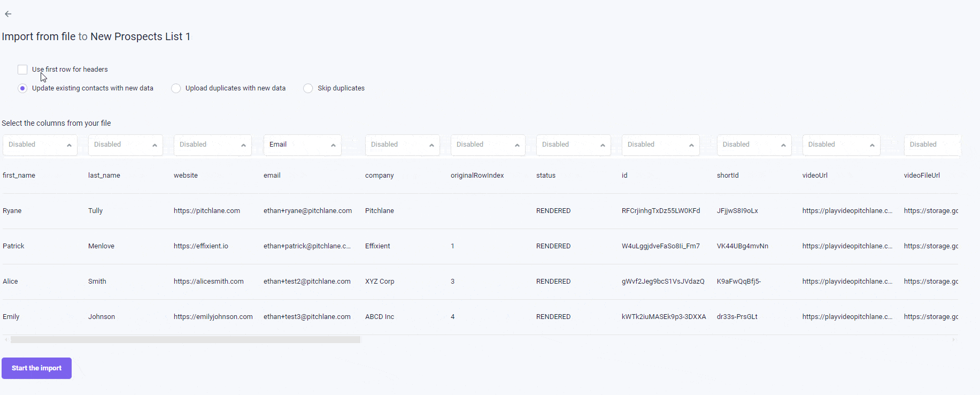
Task: Click the Tully last name cell
Action: pos(95,211)
